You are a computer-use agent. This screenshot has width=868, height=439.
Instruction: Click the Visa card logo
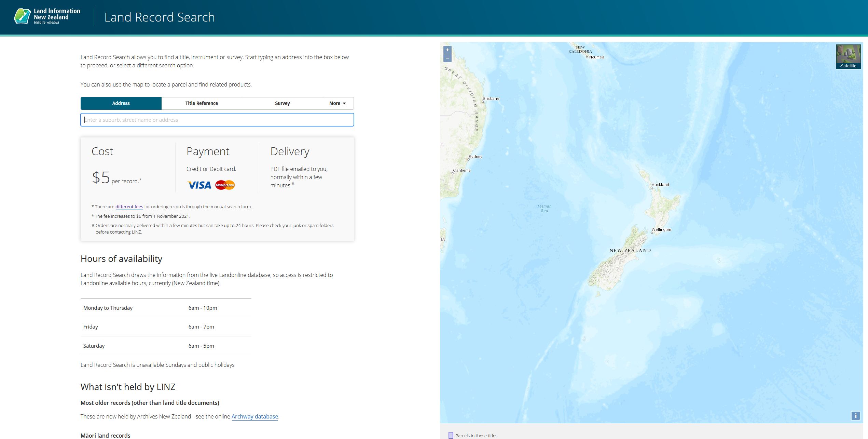click(199, 185)
